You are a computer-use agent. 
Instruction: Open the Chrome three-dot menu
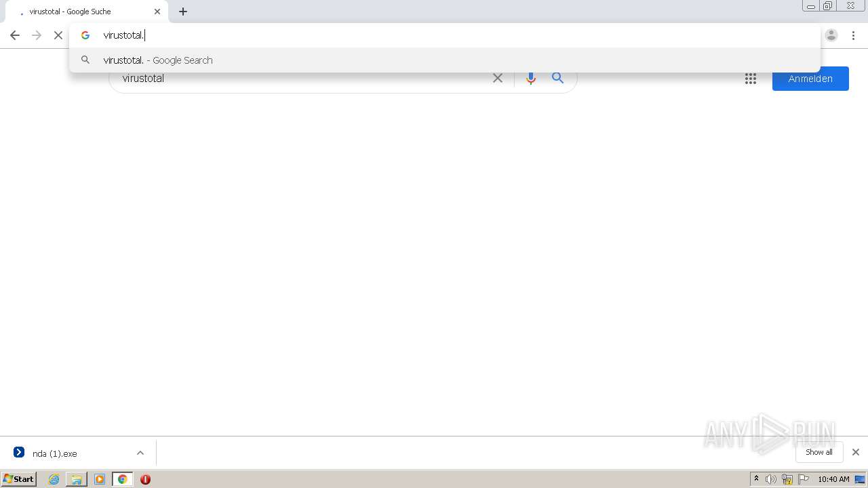click(854, 35)
